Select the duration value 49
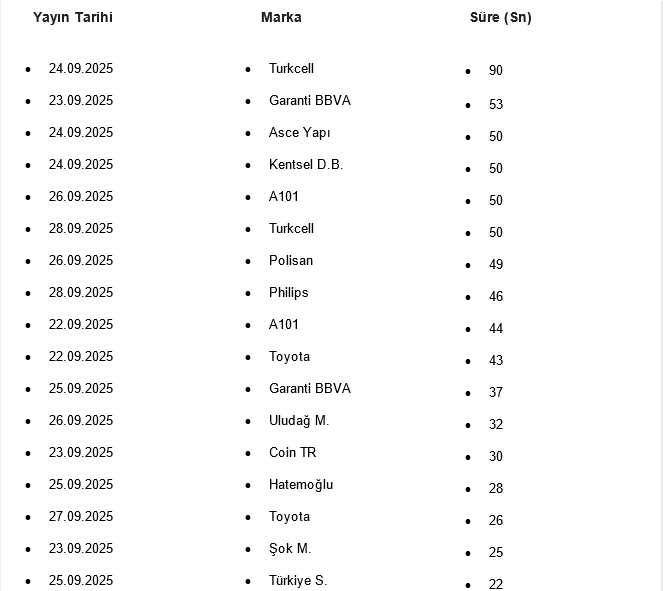Screen dimensions: 663x591 click(496, 265)
